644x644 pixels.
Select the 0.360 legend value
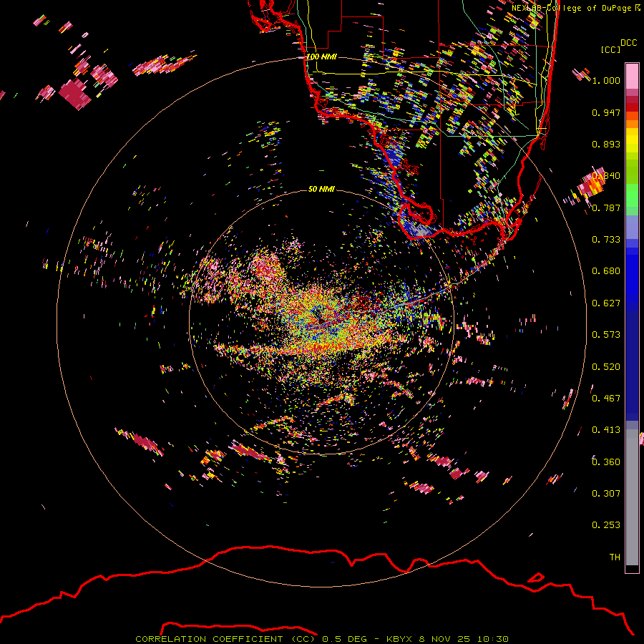pyautogui.click(x=606, y=462)
